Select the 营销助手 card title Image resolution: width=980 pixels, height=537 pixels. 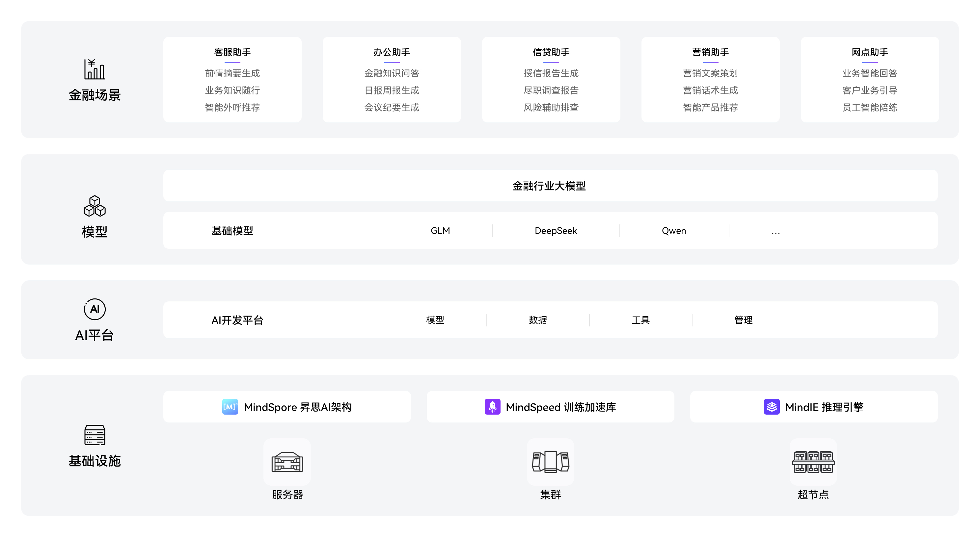click(x=710, y=52)
